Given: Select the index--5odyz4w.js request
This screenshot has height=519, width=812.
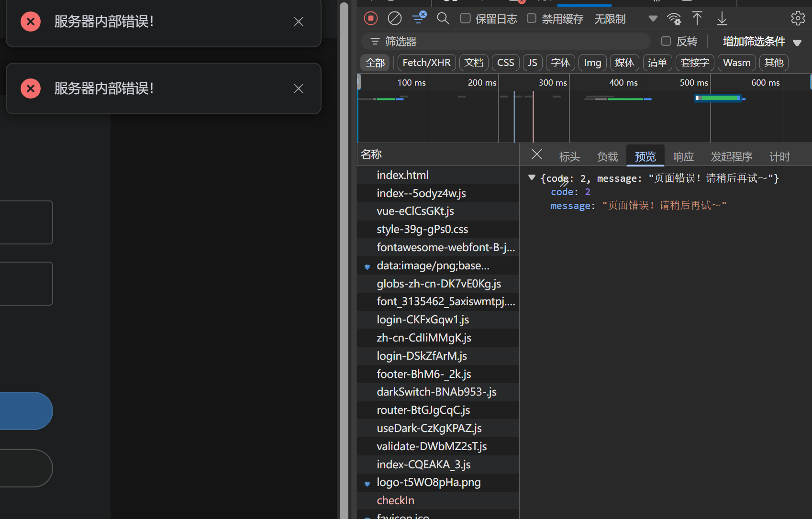Looking at the screenshot, I should (x=438, y=193).
